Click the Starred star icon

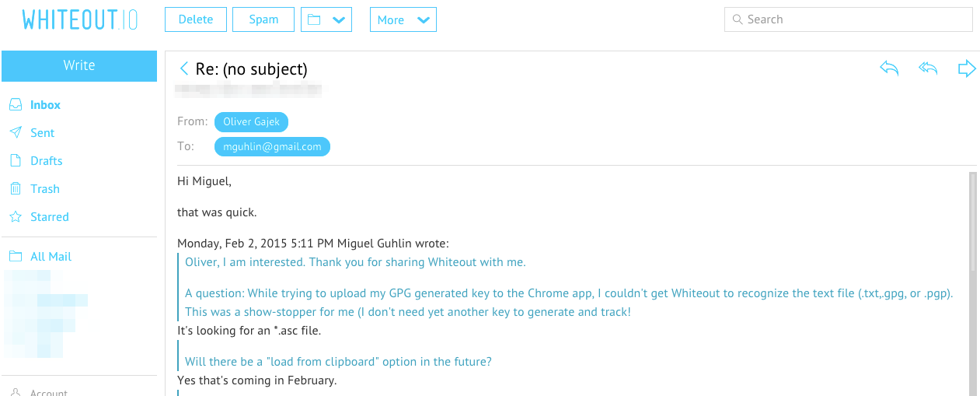coord(15,217)
